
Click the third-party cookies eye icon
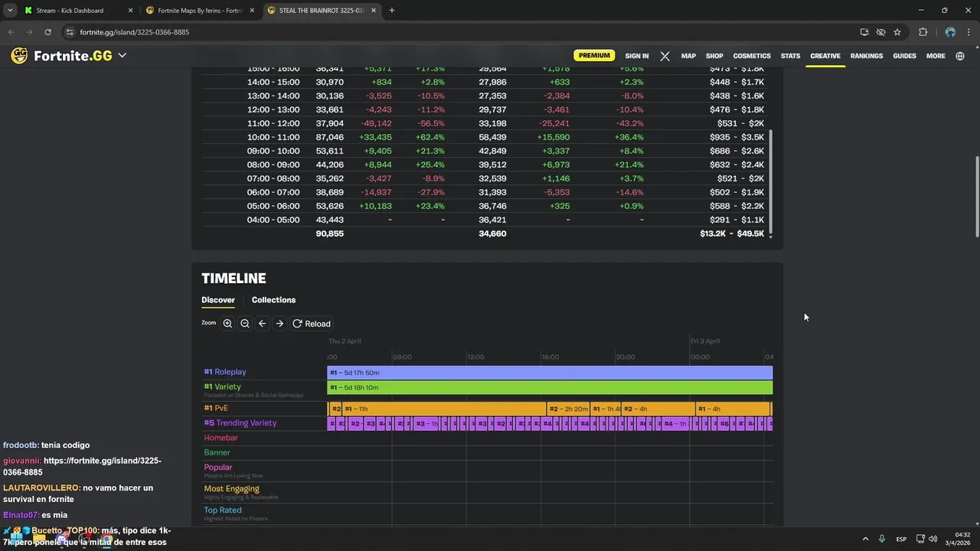[880, 32]
